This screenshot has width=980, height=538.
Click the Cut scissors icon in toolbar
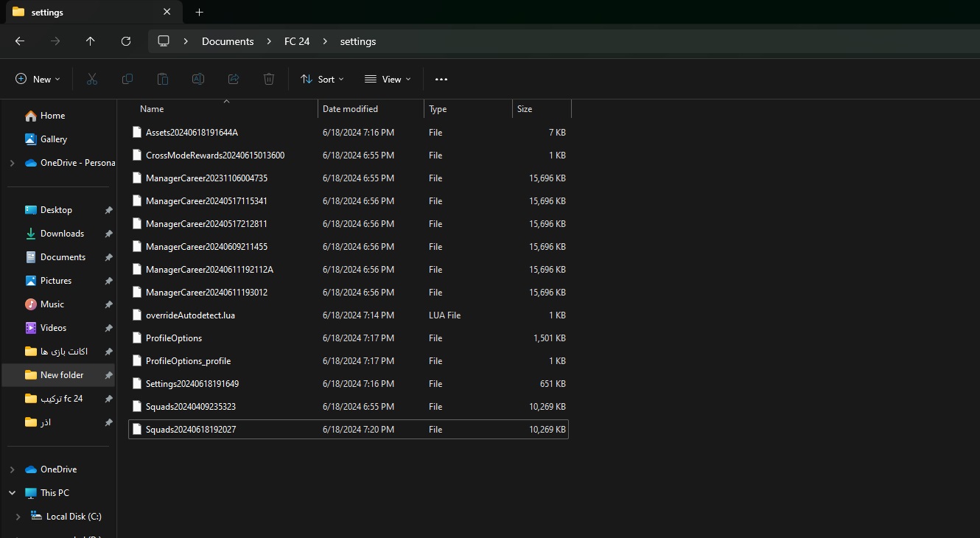(x=92, y=79)
